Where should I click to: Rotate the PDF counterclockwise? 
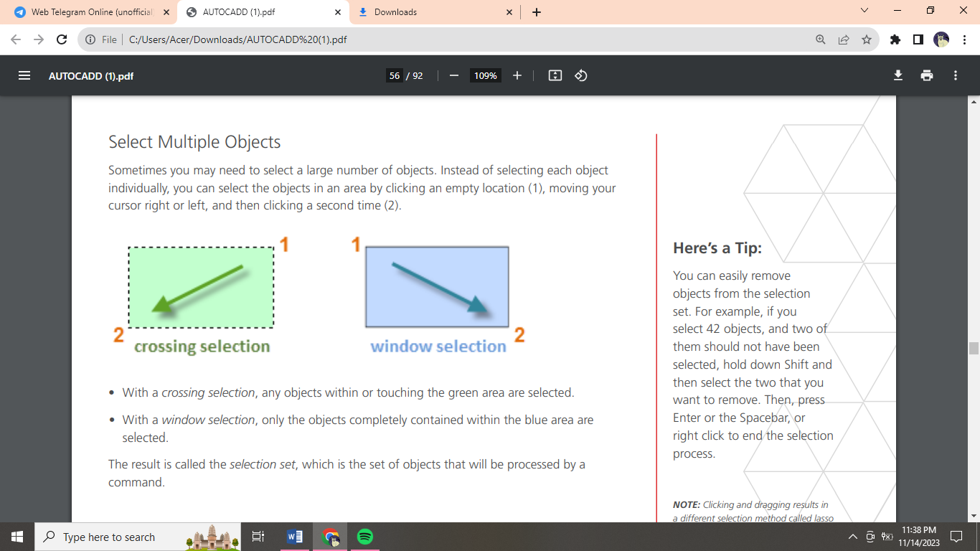581,75
